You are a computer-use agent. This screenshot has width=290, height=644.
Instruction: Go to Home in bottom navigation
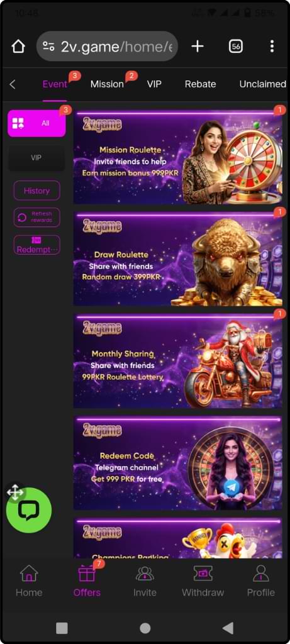29,580
